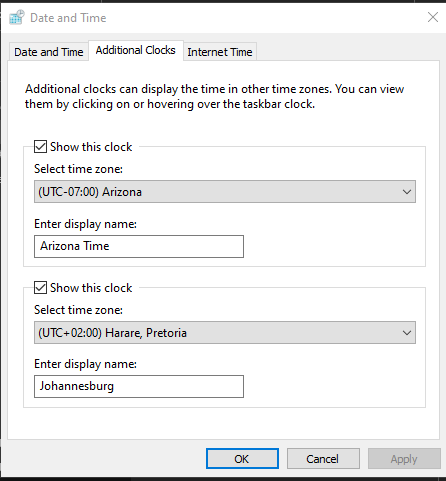446x481 pixels.
Task: Select the Additional Clocks tab
Action: pyautogui.click(x=136, y=50)
